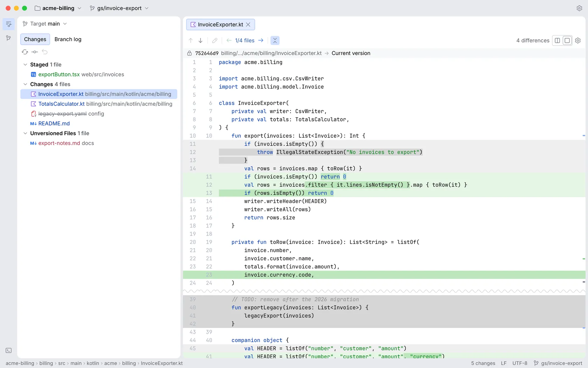Screen dimensions: 588x368
Task: Jump to next difference with the down arrow
Action: pos(201,41)
